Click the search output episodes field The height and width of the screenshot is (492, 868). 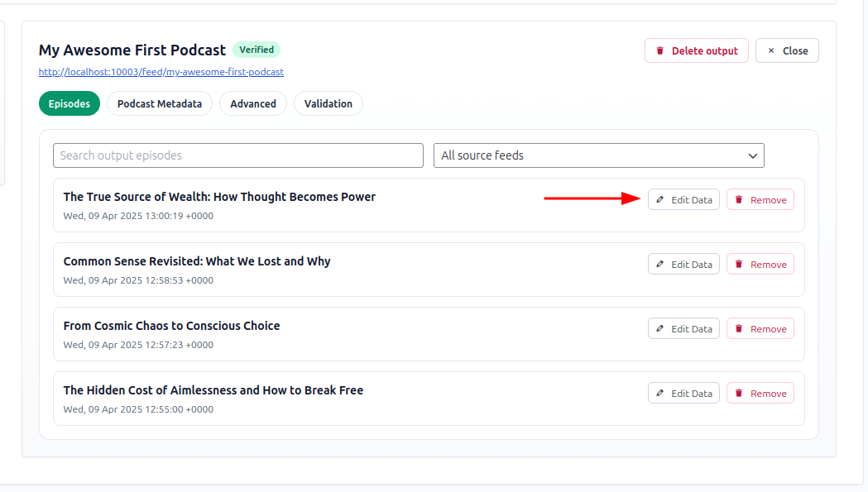237,155
